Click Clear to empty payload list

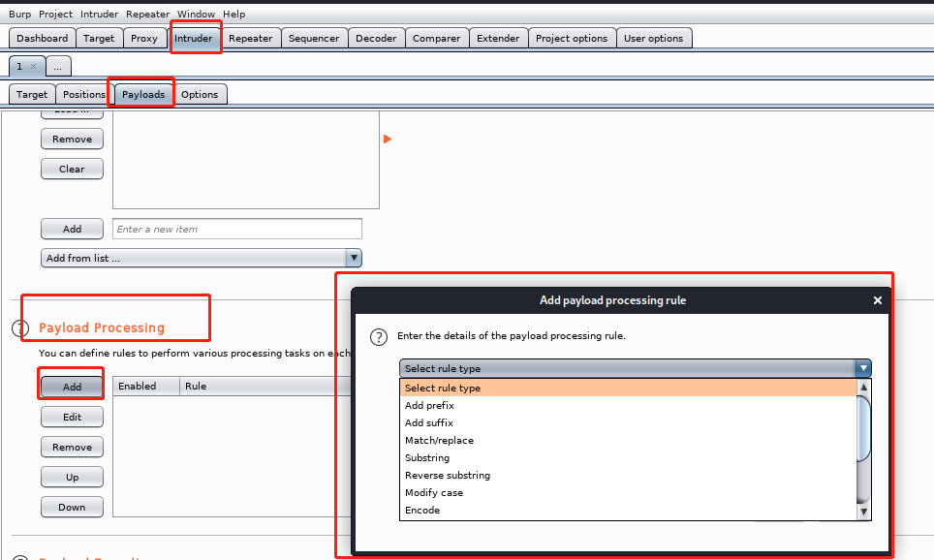coord(72,169)
